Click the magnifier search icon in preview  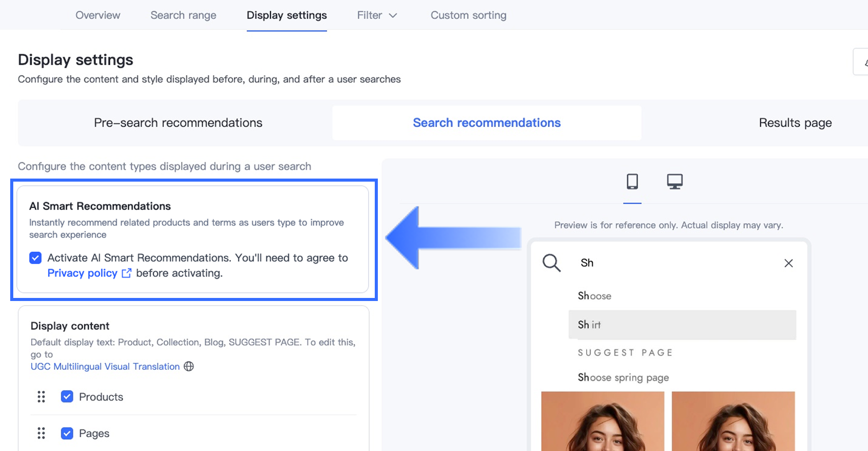(x=551, y=263)
